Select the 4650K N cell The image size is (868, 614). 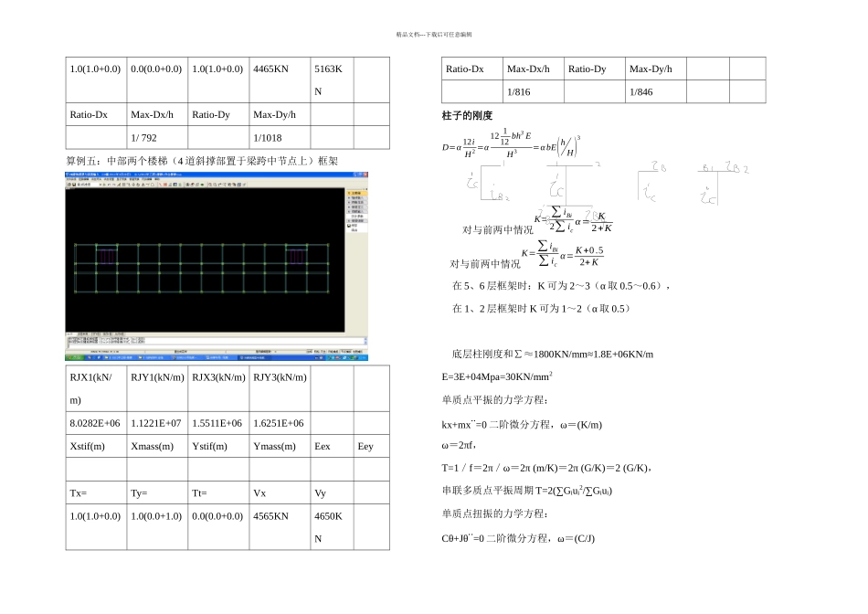click(x=332, y=527)
